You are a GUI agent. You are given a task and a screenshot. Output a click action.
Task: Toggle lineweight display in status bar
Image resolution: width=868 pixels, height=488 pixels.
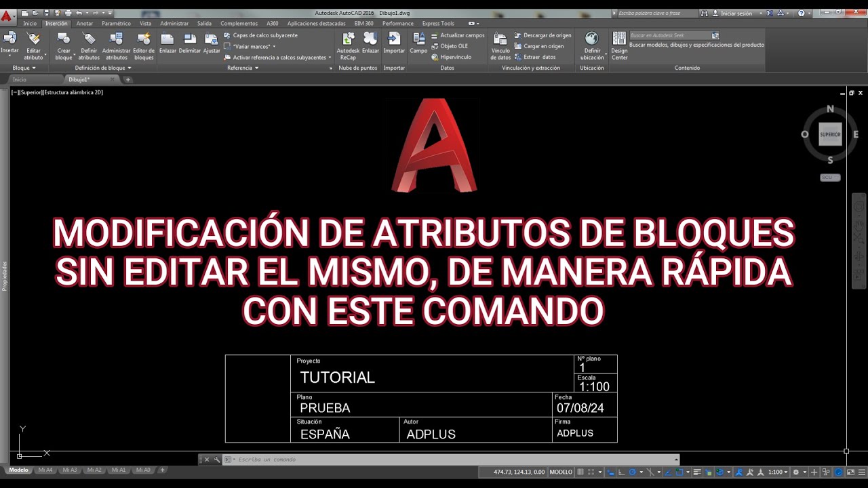(697, 472)
